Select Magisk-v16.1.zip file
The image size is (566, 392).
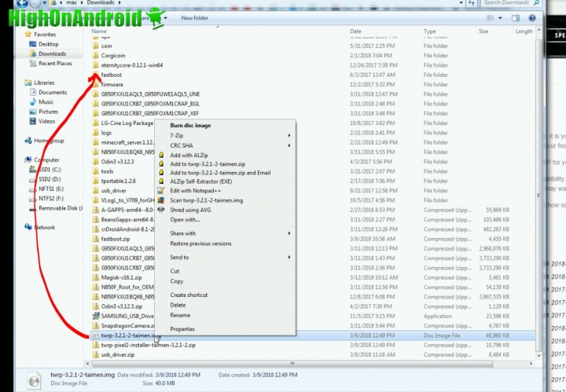[x=121, y=277]
